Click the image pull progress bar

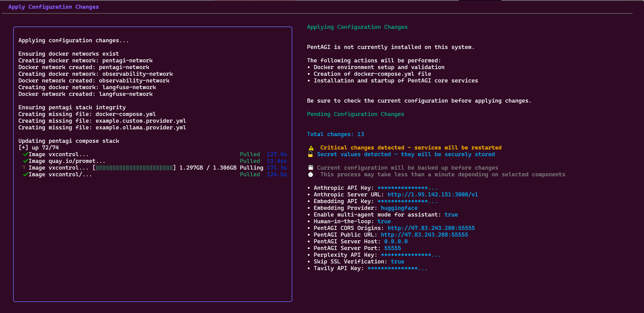pos(134,168)
